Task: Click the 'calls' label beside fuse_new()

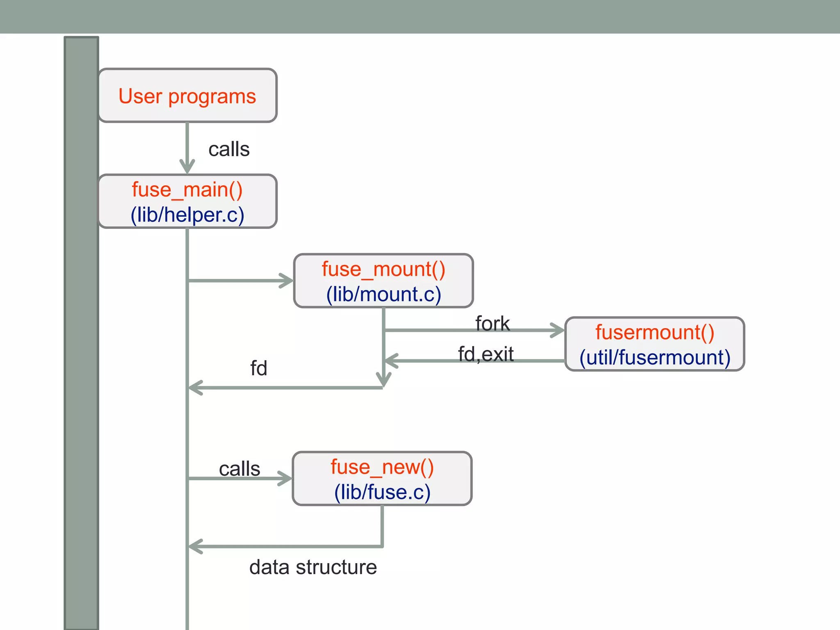Action: point(240,469)
